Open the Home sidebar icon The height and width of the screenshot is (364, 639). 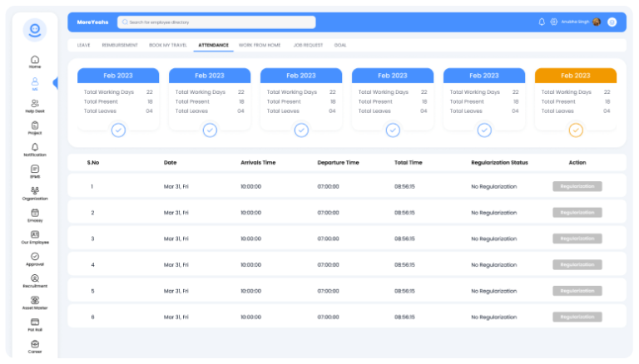tap(35, 61)
